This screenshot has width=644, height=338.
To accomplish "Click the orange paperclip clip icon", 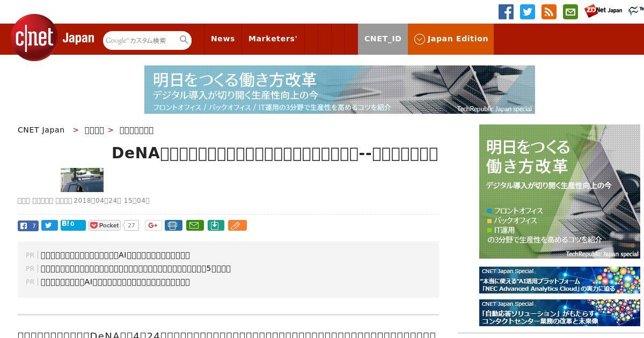I will click(x=237, y=225).
